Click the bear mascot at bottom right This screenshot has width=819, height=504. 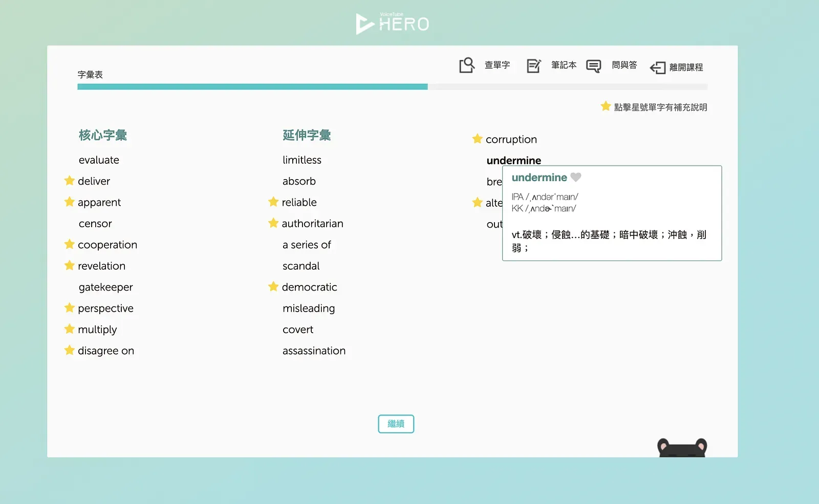pos(682,448)
